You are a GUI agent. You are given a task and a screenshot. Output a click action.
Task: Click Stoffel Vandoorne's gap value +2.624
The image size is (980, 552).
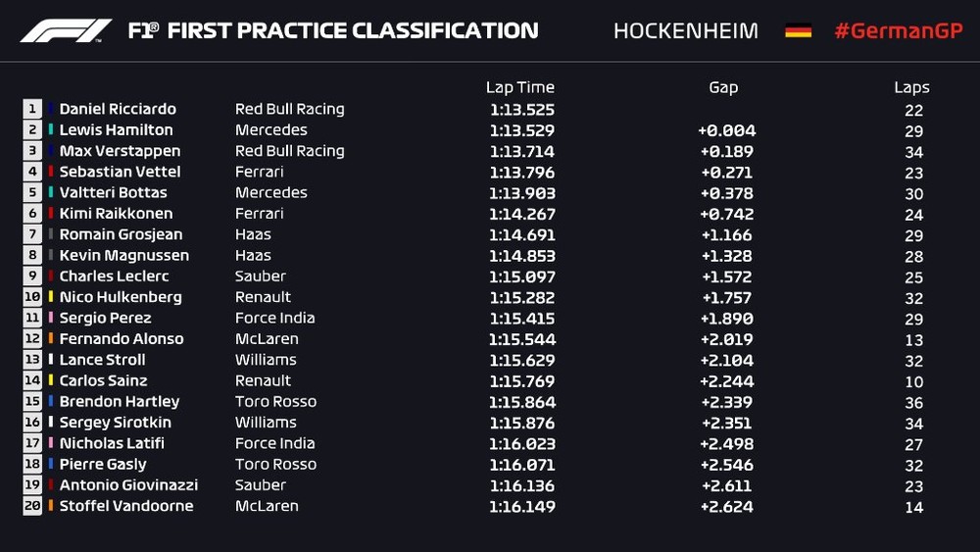[727, 507]
